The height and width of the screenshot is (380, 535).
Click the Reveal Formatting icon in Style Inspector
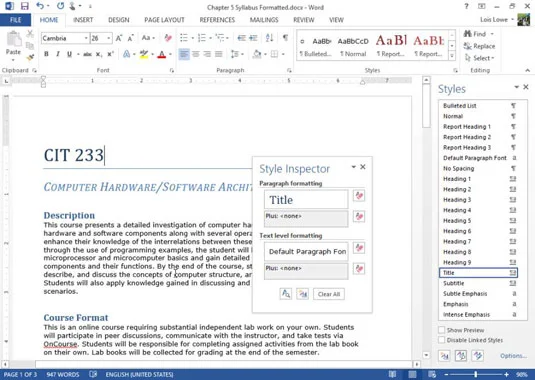(286, 294)
